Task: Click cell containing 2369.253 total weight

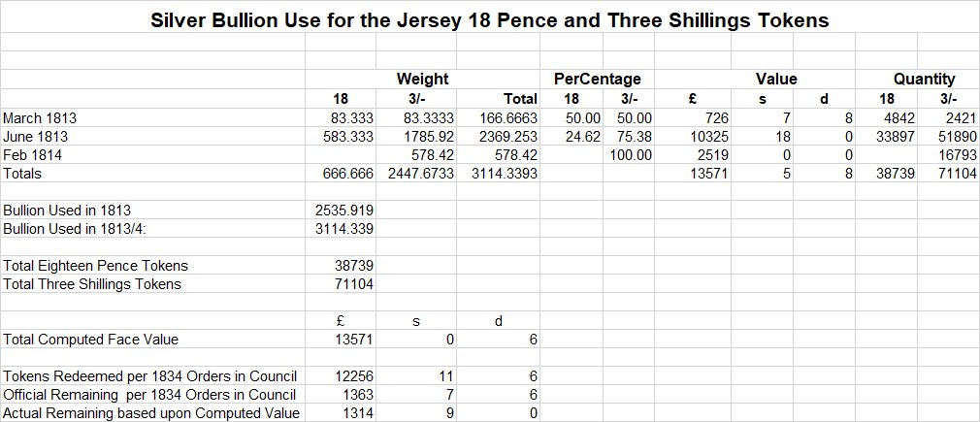Action: (508, 136)
